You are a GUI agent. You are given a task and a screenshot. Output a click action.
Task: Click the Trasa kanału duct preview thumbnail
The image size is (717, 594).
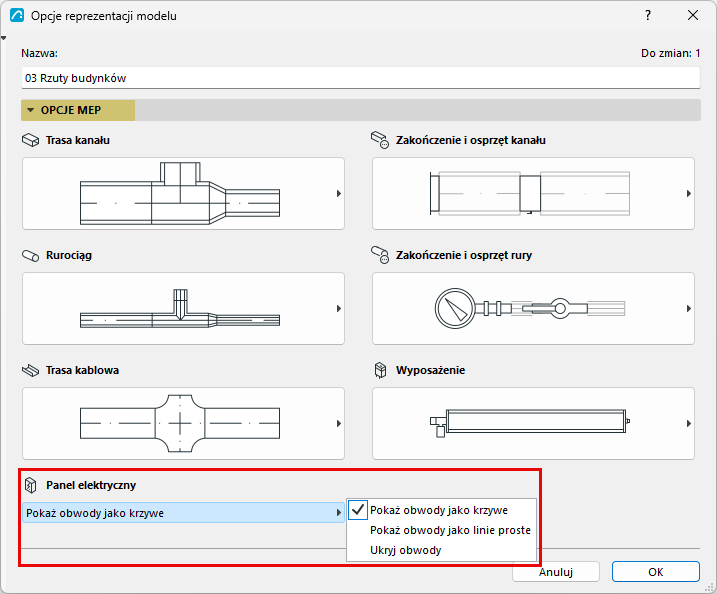pos(183,193)
